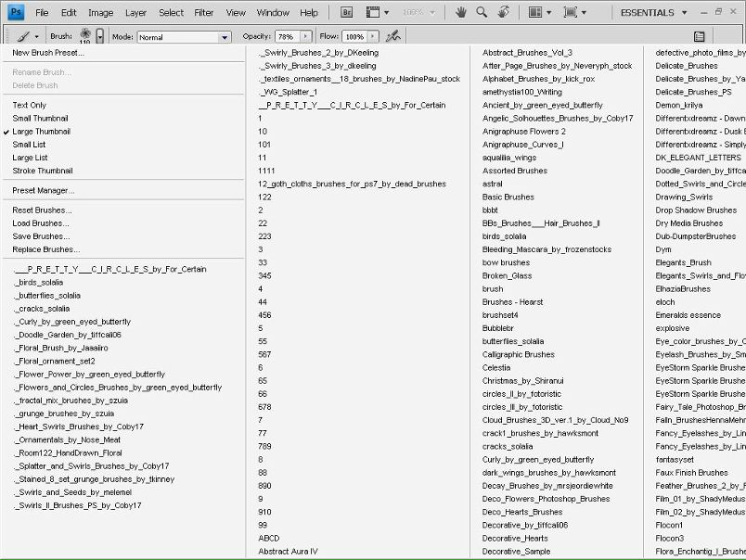Switch to Stroke Thumbnail view
The image size is (746, 560).
tap(42, 171)
